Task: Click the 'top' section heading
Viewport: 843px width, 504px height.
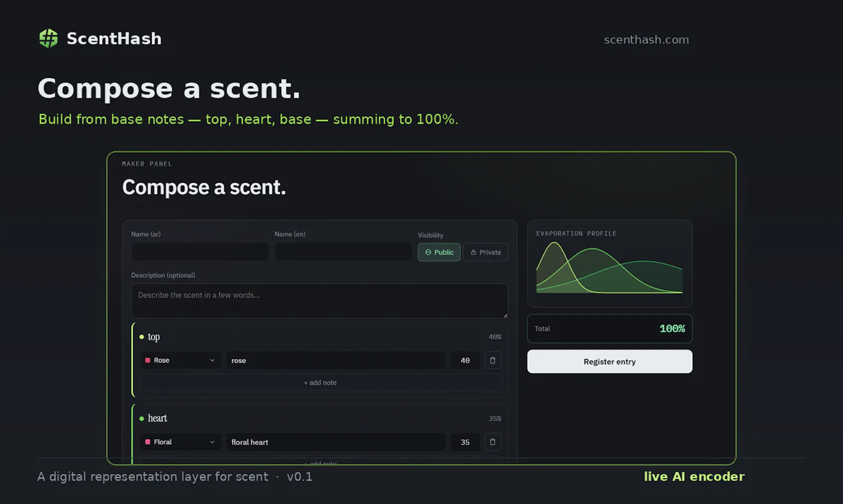Action: click(153, 337)
